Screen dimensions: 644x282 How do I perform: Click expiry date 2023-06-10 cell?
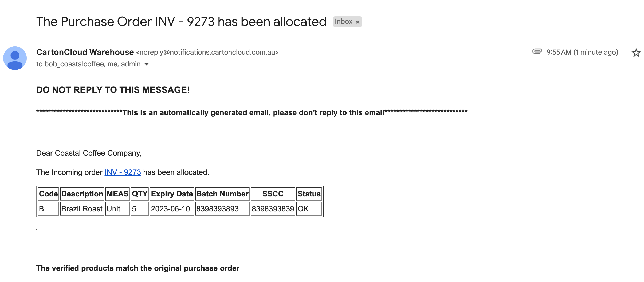pyautogui.click(x=170, y=209)
